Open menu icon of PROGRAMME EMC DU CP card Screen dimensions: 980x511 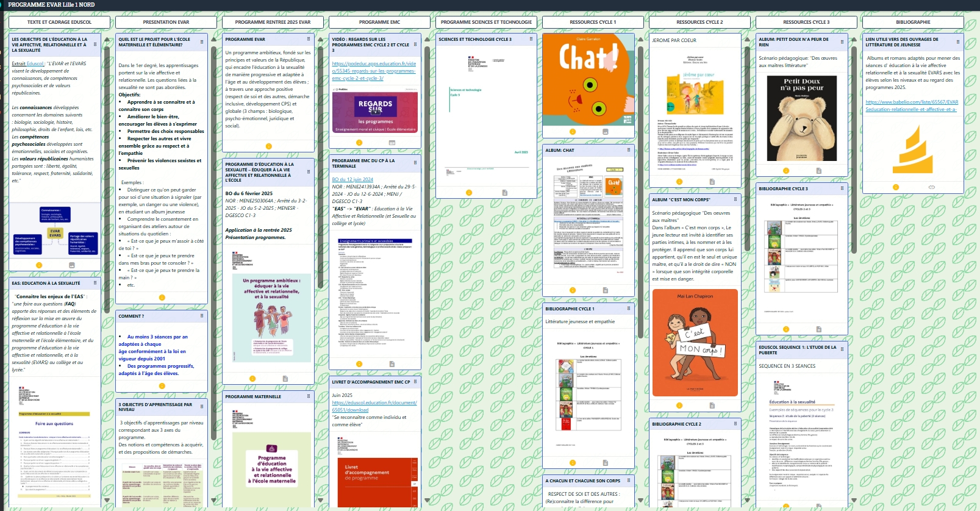415,163
